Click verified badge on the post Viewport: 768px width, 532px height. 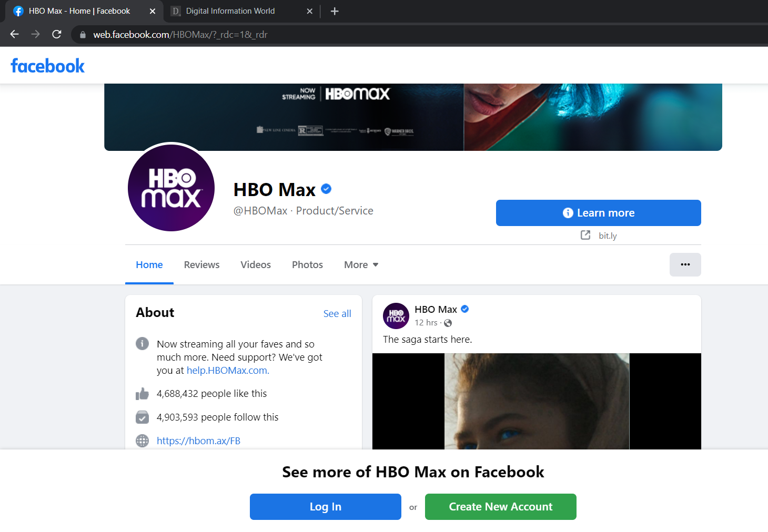click(465, 309)
